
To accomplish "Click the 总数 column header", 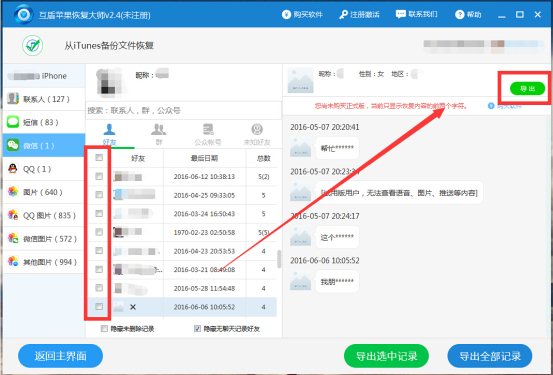I will point(263,158).
